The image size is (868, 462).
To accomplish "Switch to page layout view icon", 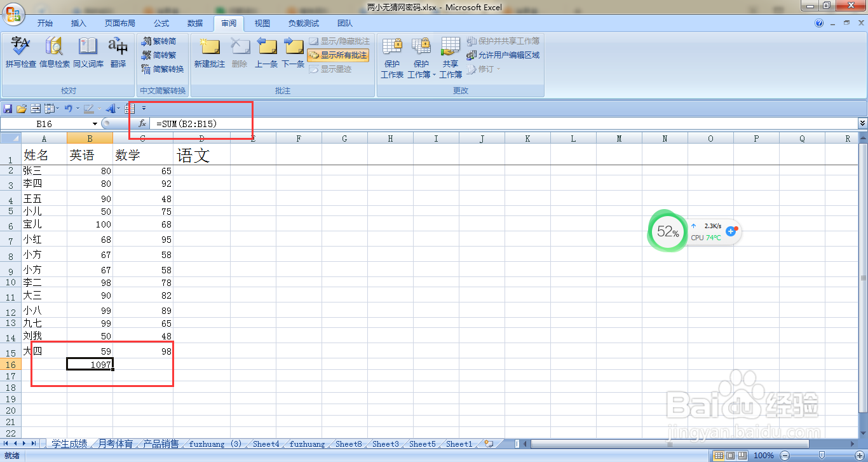I will click(731, 456).
